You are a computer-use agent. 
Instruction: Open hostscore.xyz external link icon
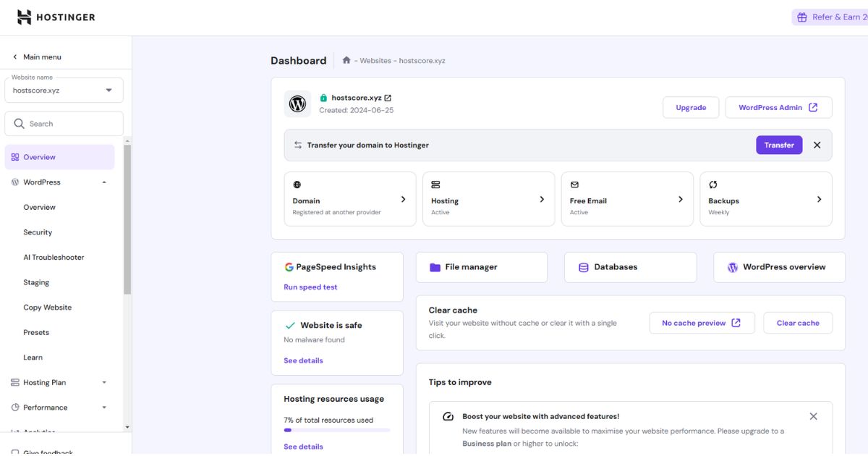[388, 98]
